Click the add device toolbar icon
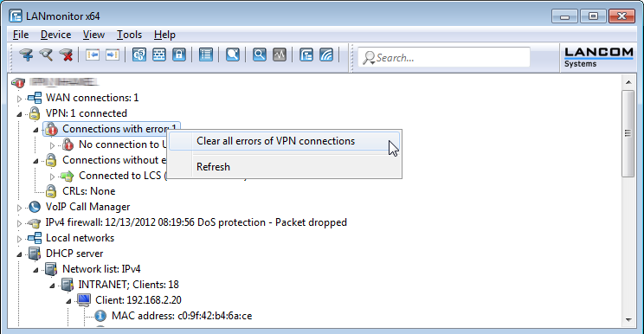 coord(26,55)
